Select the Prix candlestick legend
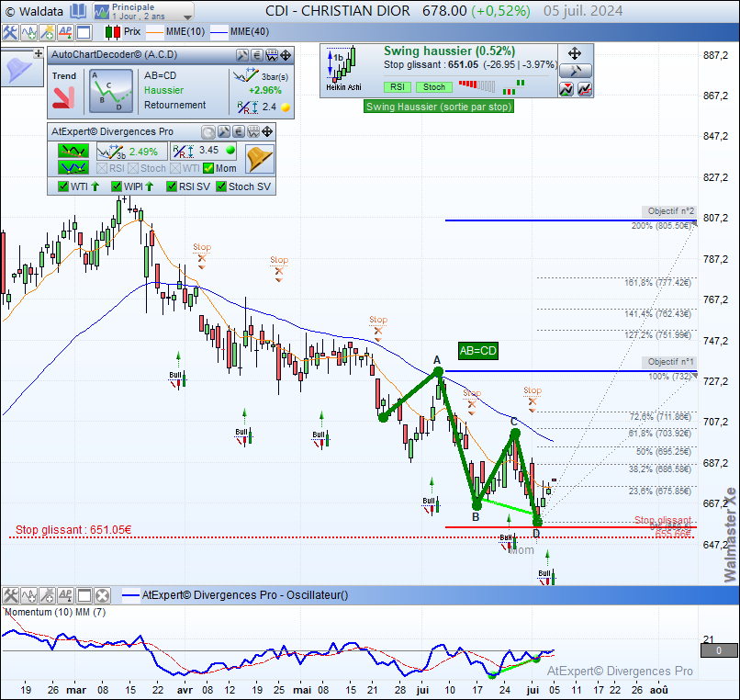 123,31
